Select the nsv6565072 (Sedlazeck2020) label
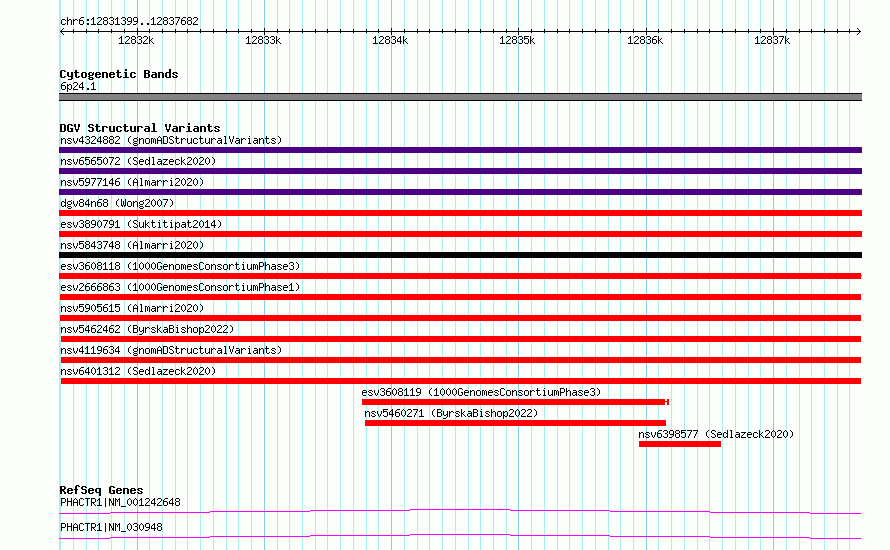The width and height of the screenshot is (890, 550). point(138,161)
